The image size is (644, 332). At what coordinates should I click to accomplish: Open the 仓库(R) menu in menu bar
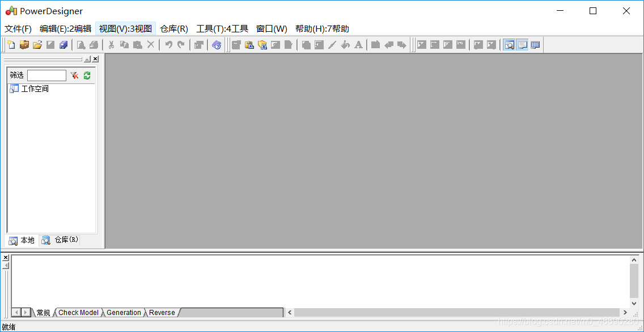(174, 29)
